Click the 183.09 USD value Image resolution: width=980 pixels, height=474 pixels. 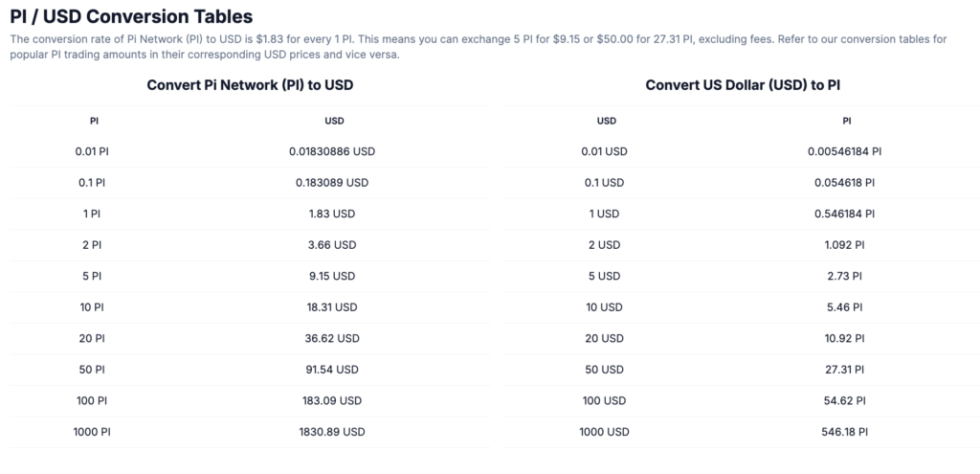[x=332, y=400]
